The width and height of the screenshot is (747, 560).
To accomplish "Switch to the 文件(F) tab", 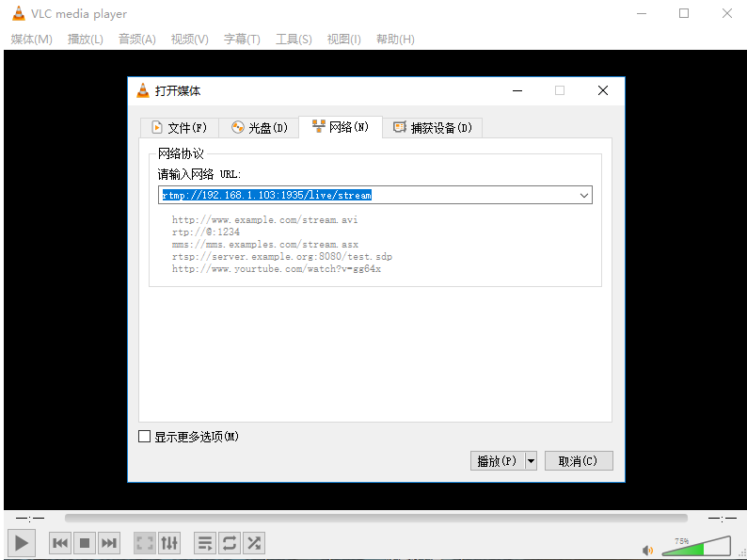I will pos(180,128).
